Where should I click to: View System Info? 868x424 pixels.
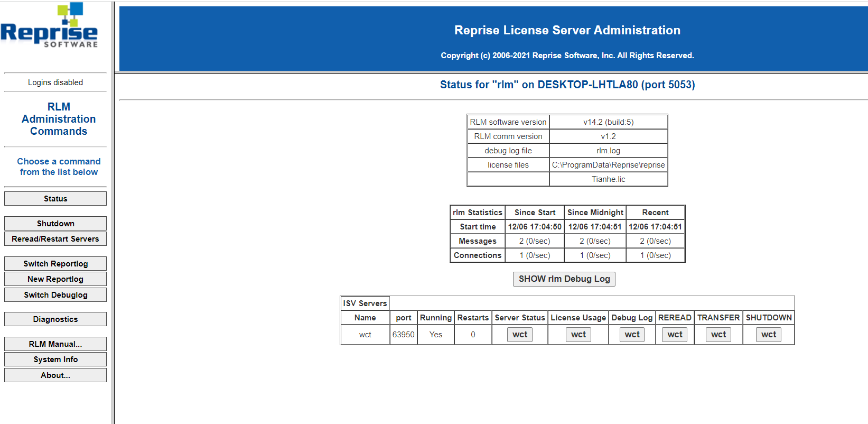(55, 360)
